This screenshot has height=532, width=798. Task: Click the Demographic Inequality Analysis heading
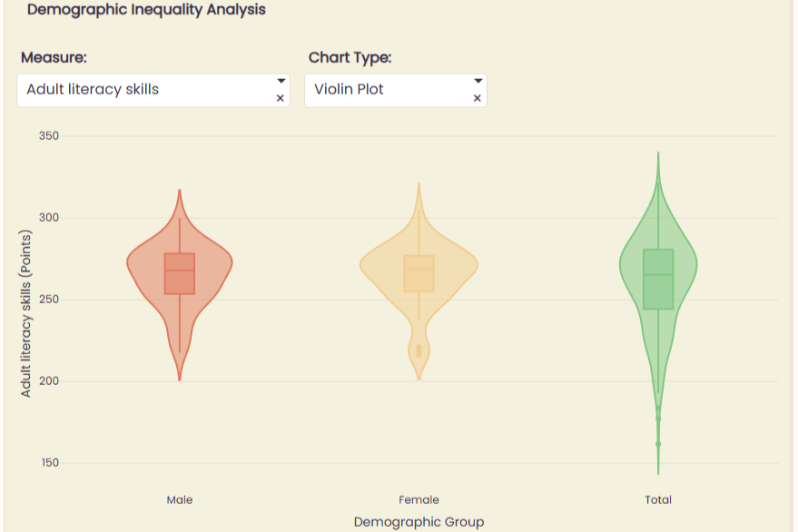[x=146, y=10]
